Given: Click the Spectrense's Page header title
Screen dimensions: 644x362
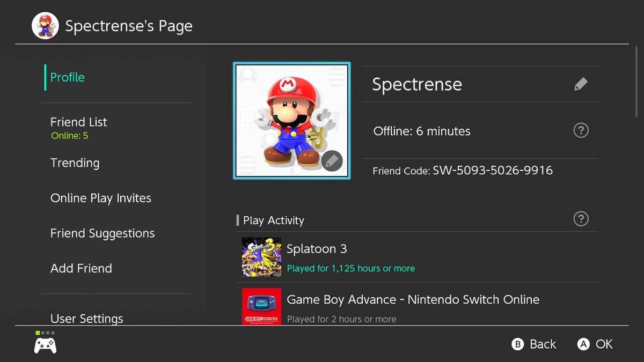Looking at the screenshot, I should [x=129, y=26].
